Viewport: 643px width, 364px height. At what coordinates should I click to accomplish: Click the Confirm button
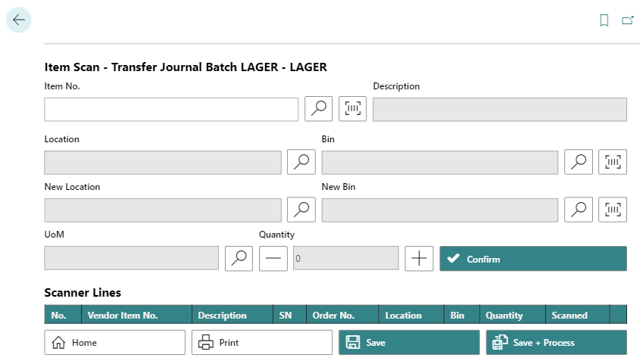pos(533,259)
